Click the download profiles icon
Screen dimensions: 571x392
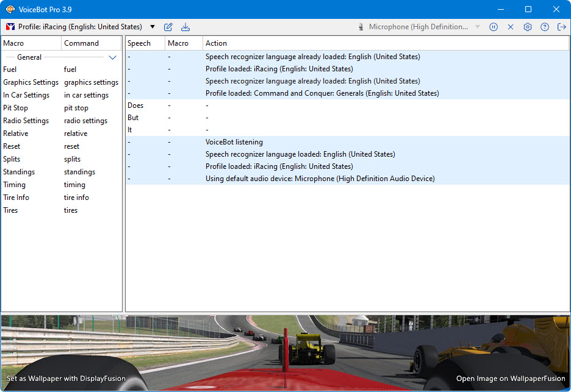[185, 27]
